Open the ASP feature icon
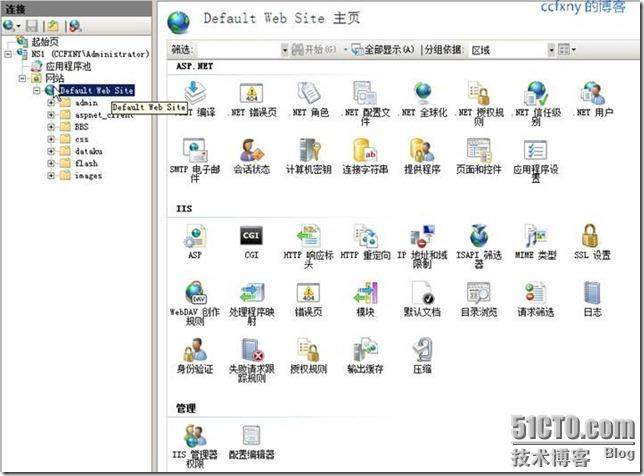 point(195,241)
